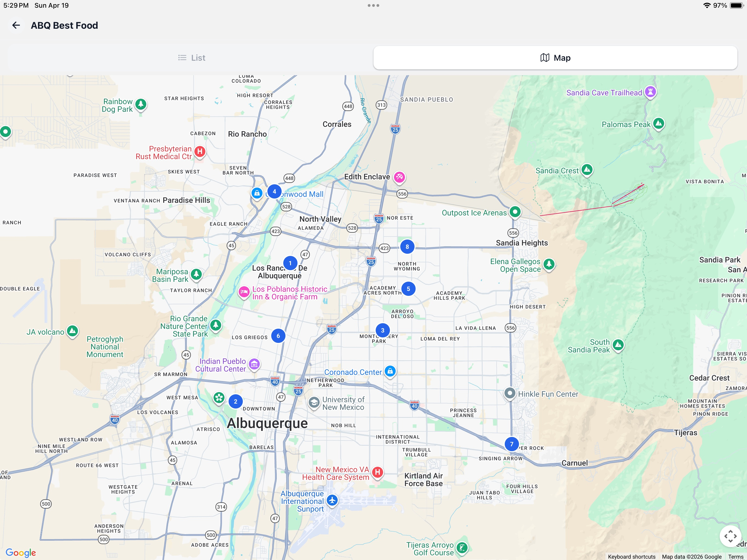Tap Tijeras Arroyo Golf Course marker
The width and height of the screenshot is (747, 560).
pos(462,548)
